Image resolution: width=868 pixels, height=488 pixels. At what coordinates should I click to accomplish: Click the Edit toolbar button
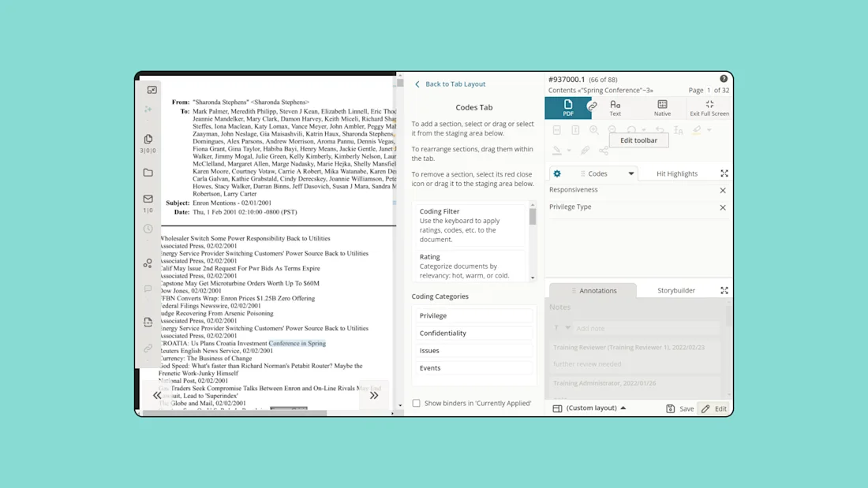point(638,140)
